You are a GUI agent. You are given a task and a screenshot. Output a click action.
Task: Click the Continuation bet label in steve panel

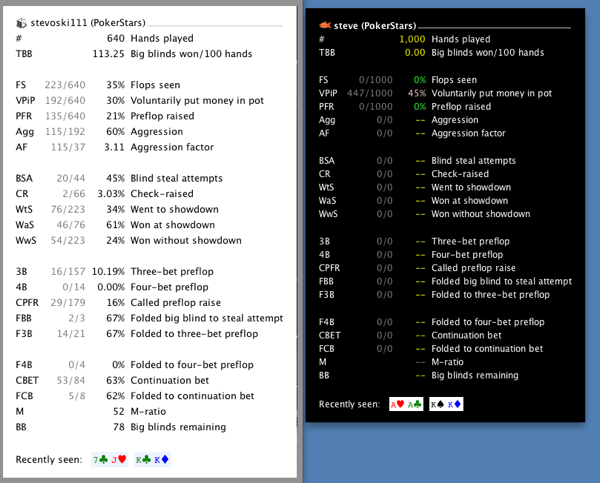click(x=466, y=336)
